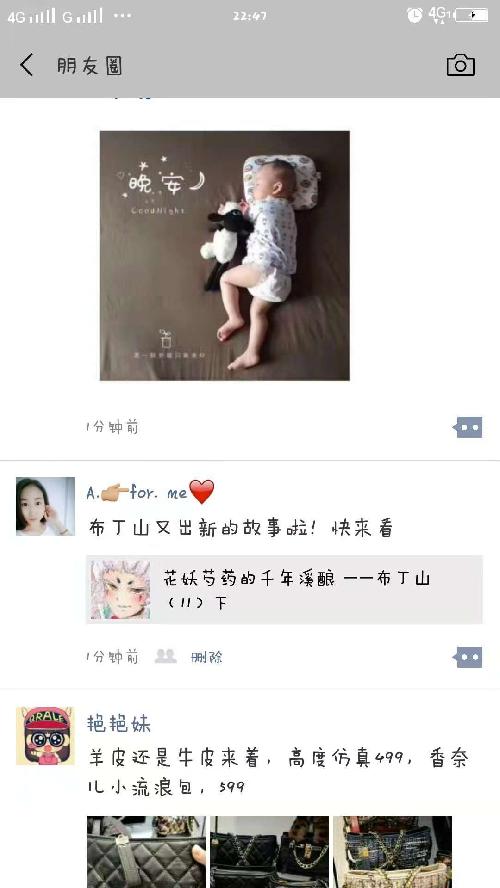Tap the article thumbnail of flower demon drawing
The height and width of the screenshot is (888, 500).
(x=120, y=590)
